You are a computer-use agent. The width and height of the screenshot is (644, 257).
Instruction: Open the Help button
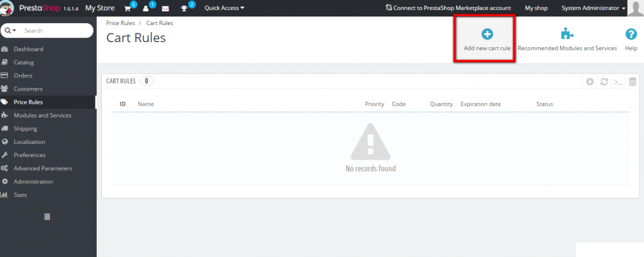(631, 40)
